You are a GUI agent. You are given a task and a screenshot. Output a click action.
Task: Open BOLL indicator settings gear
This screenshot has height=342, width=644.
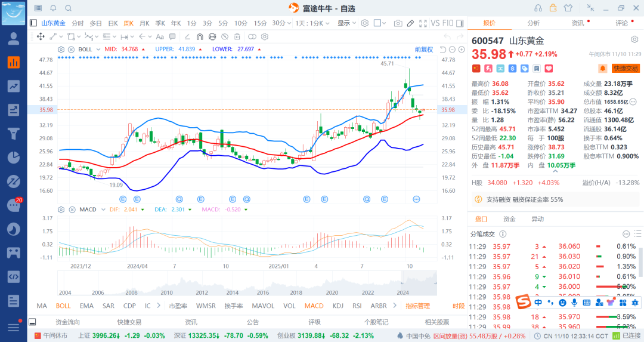(x=61, y=49)
